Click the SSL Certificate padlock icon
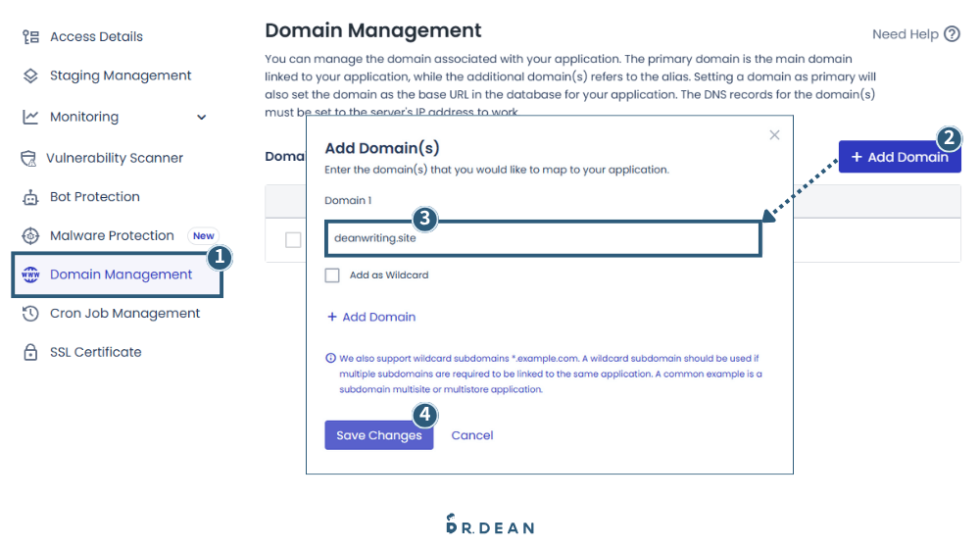980x549 pixels. tap(30, 353)
